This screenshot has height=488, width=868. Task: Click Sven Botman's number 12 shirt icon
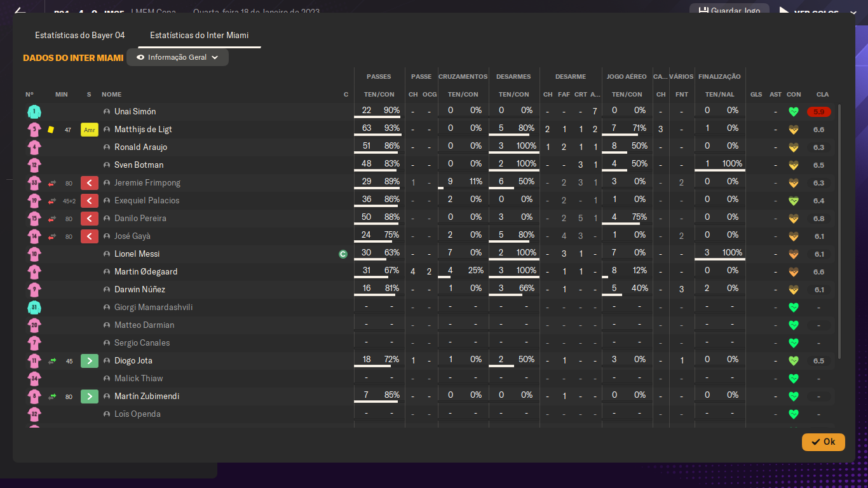[x=34, y=165]
